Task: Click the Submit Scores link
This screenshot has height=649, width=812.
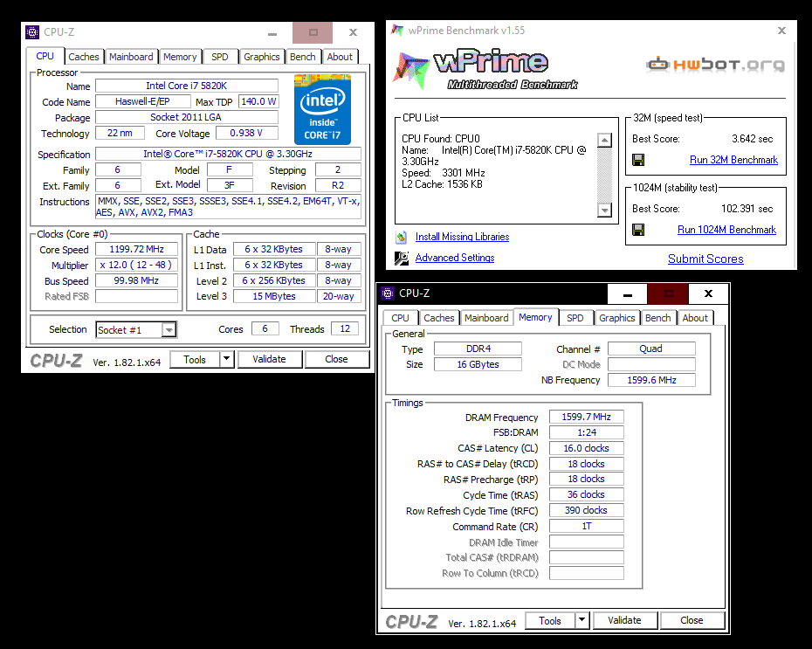Action: click(x=705, y=259)
